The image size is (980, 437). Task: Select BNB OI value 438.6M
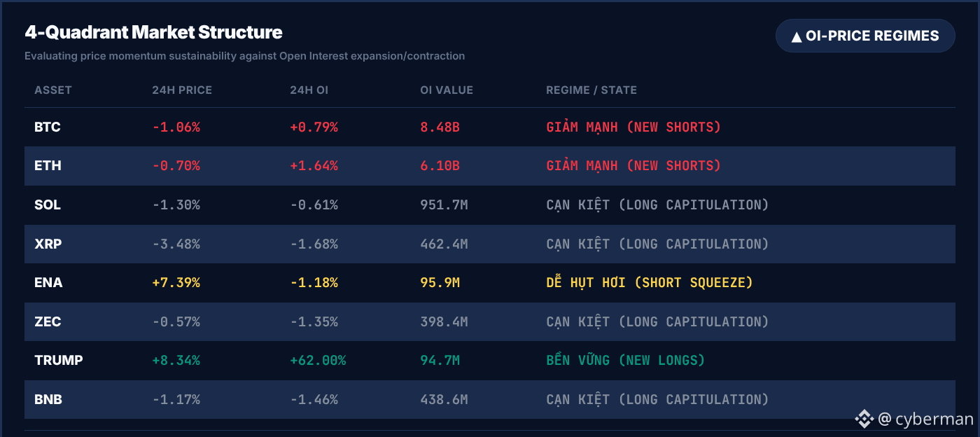click(x=444, y=400)
